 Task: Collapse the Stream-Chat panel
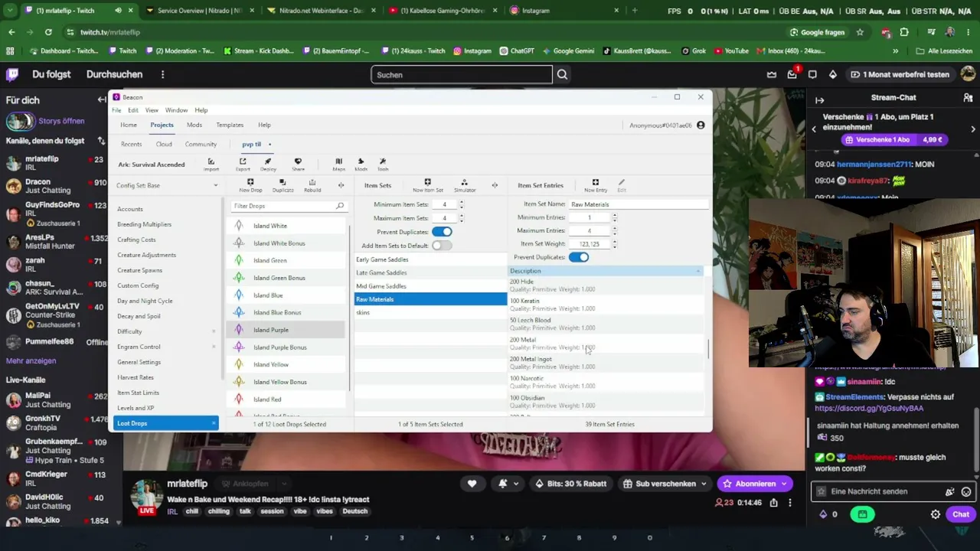pos(819,100)
